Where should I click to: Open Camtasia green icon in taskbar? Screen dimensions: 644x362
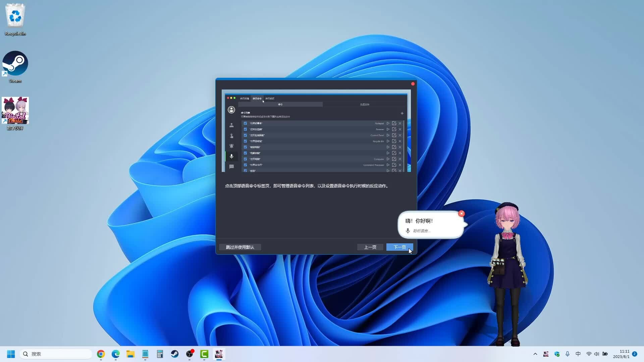click(204, 354)
